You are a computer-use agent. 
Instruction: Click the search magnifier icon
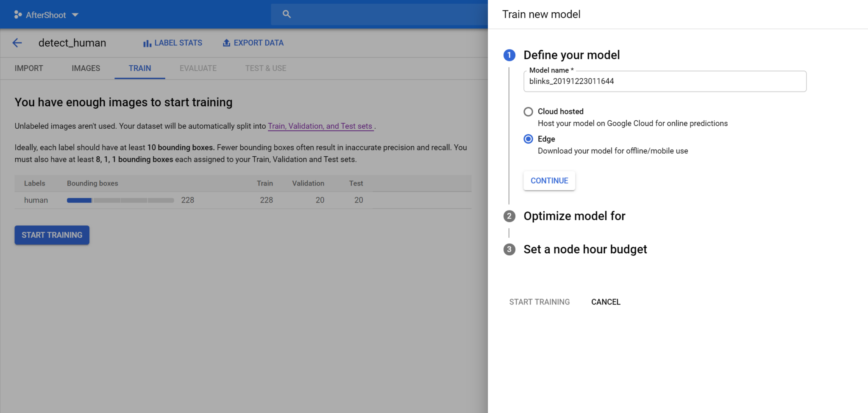pos(287,14)
